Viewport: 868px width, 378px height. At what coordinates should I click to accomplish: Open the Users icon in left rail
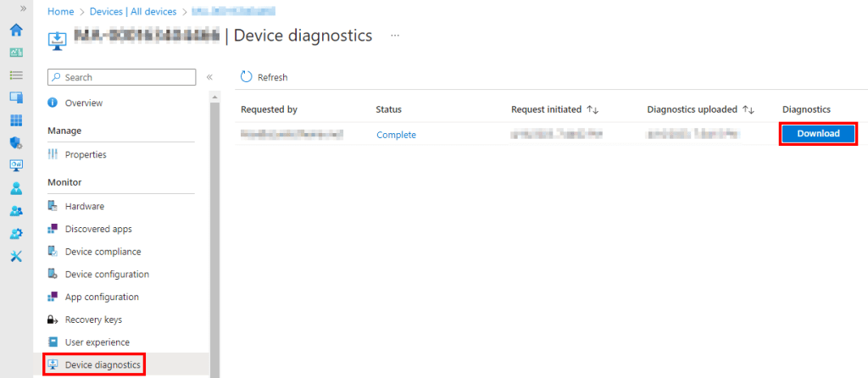tap(16, 188)
